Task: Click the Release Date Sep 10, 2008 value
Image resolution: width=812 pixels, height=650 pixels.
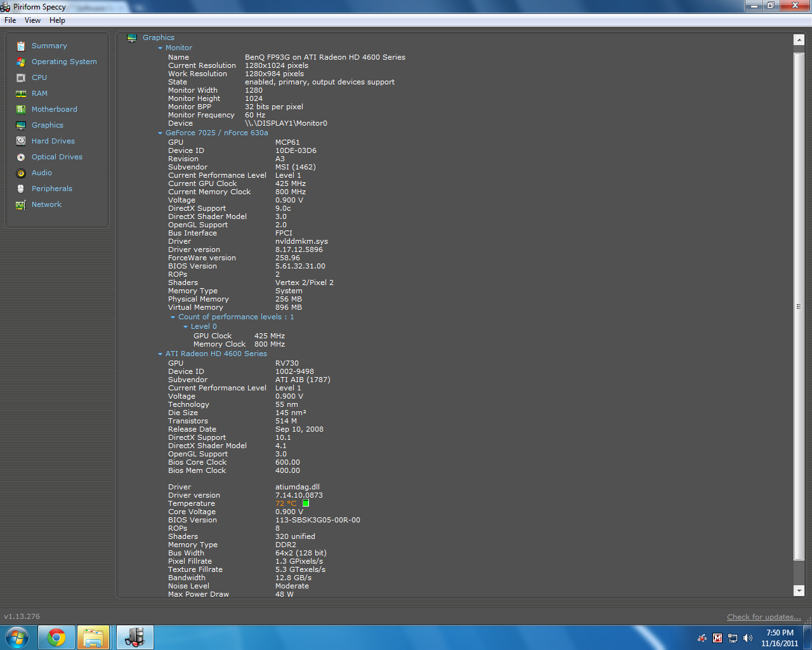Action: coord(299,429)
